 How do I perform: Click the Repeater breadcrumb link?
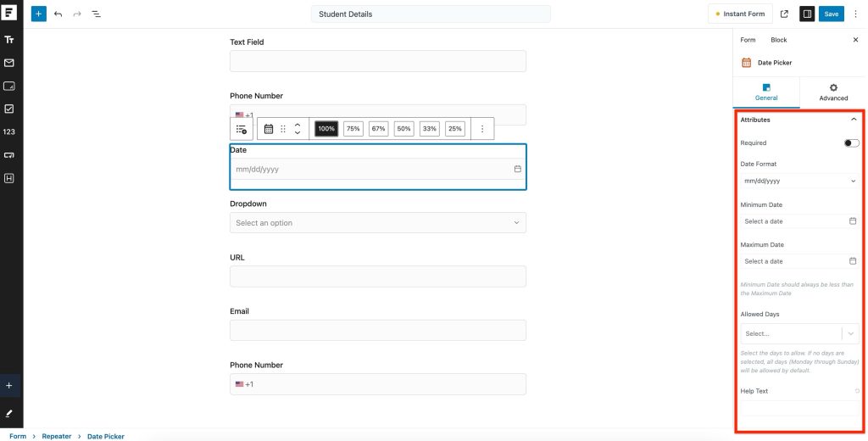(x=57, y=436)
